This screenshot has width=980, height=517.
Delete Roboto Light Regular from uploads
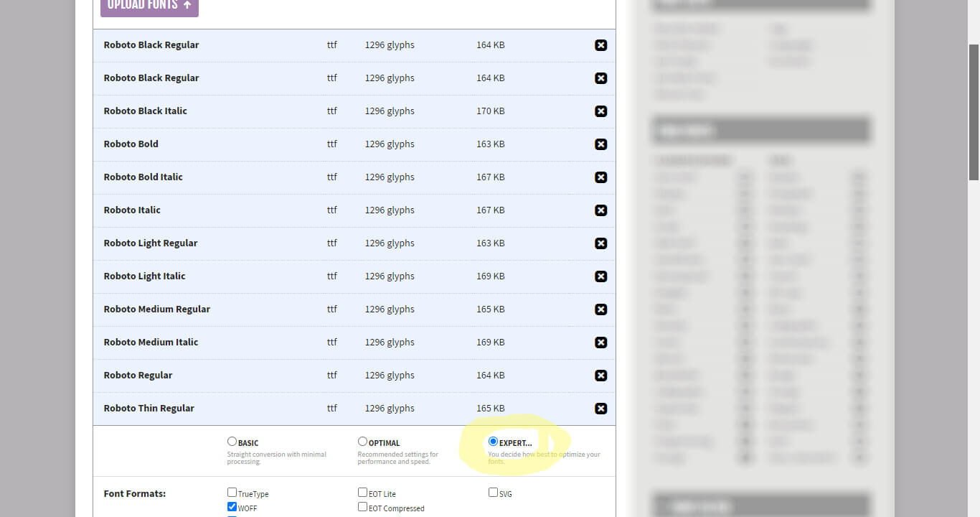pos(600,243)
